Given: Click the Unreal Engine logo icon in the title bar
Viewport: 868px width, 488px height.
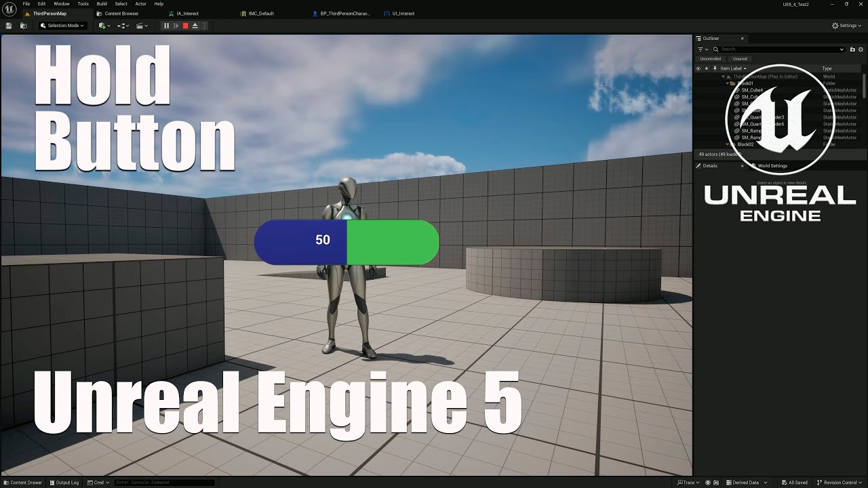Looking at the screenshot, I should pyautogui.click(x=9, y=8).
